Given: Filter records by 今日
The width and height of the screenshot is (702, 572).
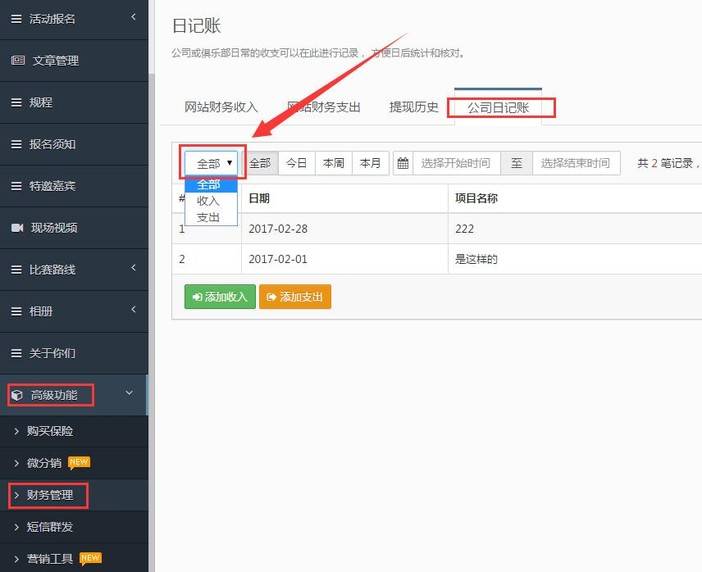Looking at the screenshot, I should tap(297, 163).
